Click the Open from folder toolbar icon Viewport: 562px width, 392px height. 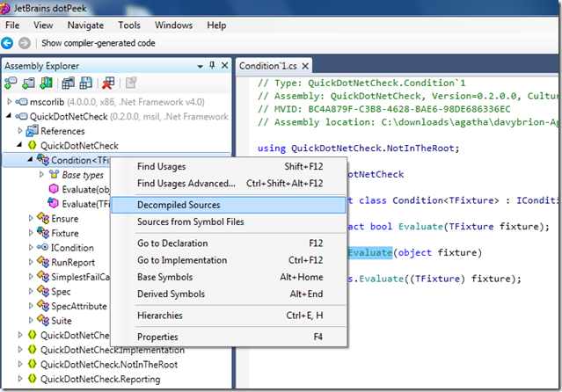coord(29,83)
